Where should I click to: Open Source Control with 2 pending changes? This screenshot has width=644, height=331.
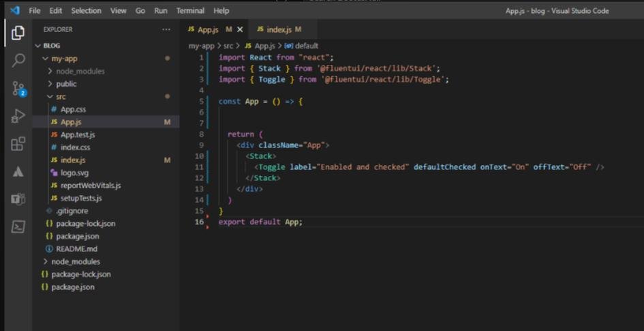click(x=18, y=88)
